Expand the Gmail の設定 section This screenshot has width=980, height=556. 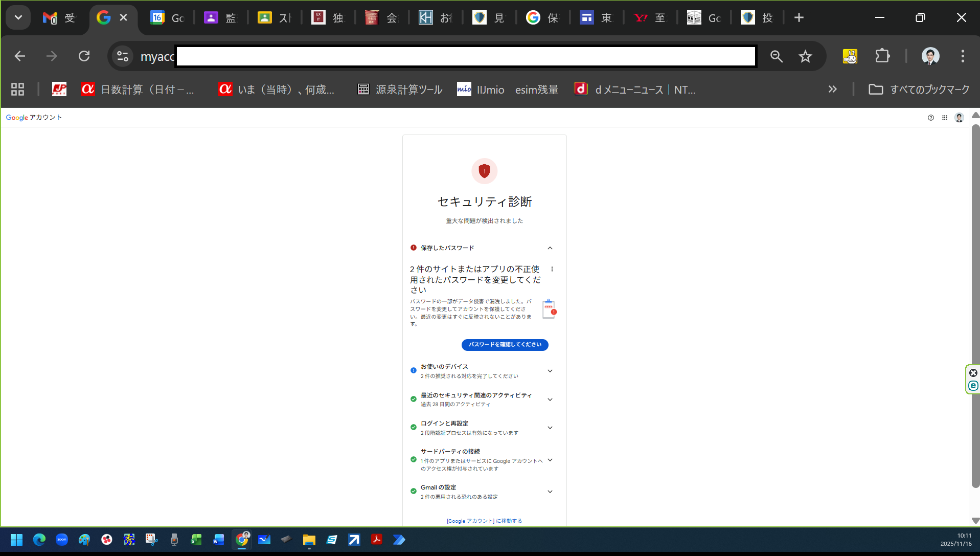click(x=550, y=492)
